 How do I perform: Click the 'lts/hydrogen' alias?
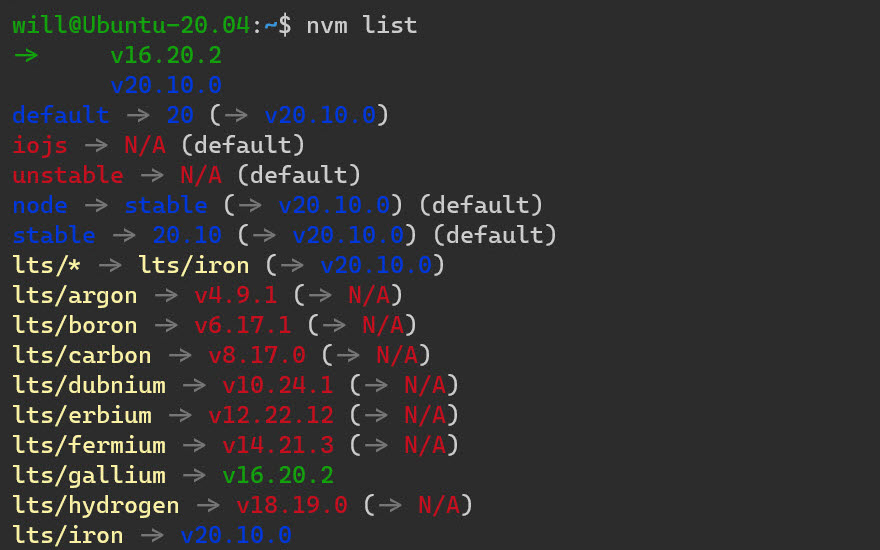click(x=96, y=506)
